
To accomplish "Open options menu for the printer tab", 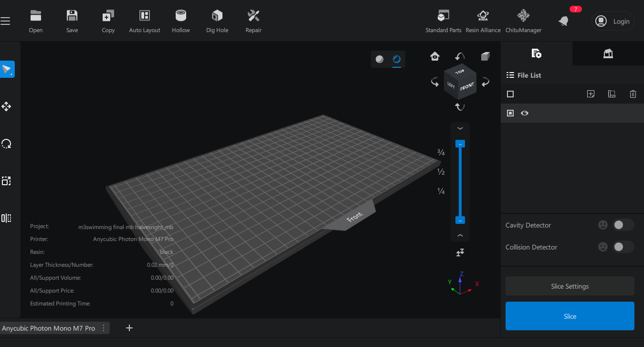I will click(x=104, y=328).
